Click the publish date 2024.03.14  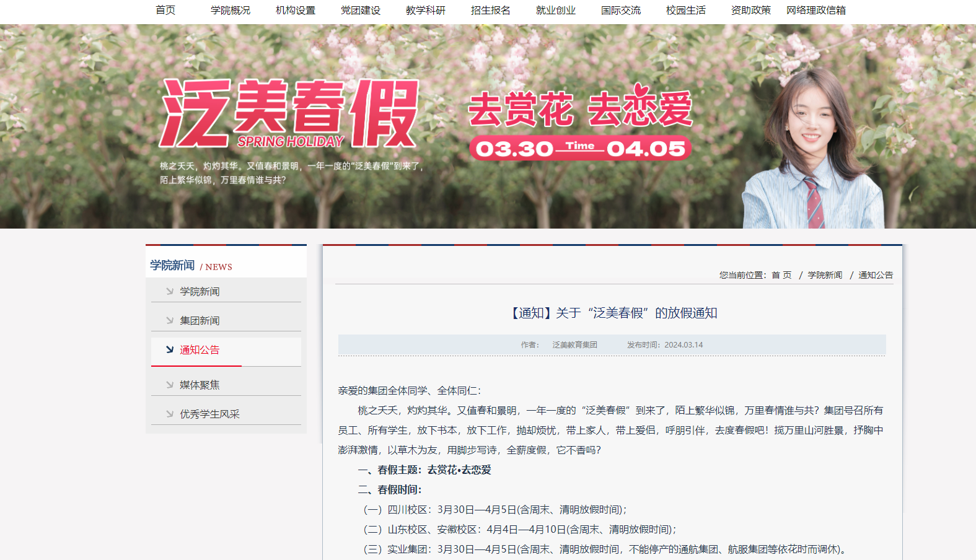point(684,345)
